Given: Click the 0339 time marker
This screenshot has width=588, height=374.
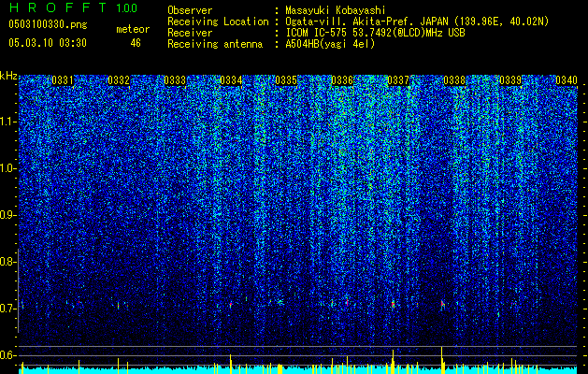Looking at the screenshot, I should click(x=510, y=80).
